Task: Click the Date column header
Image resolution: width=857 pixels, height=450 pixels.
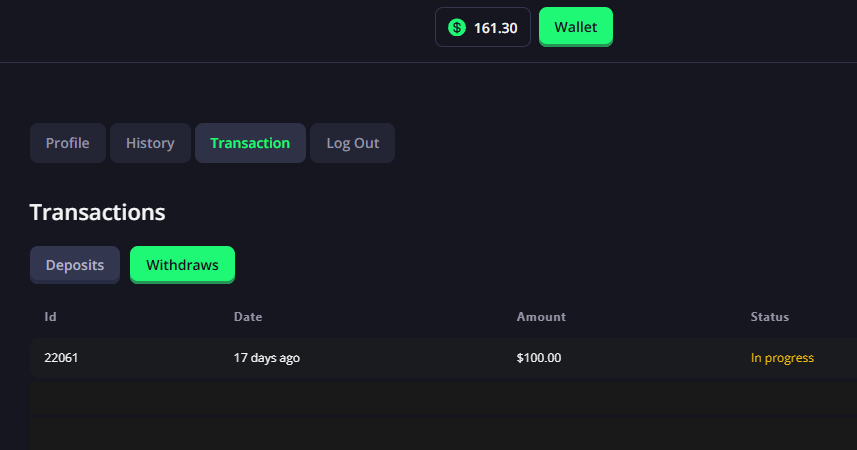Action: (248, 317)
